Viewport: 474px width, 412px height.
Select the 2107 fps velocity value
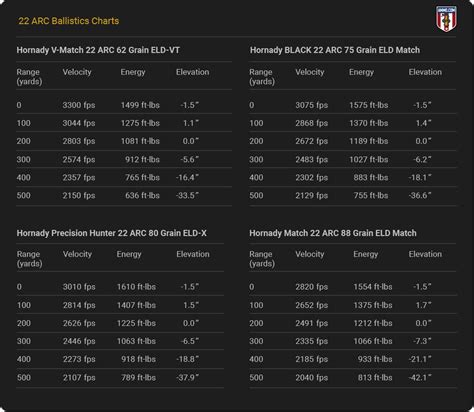click(79, 378)
